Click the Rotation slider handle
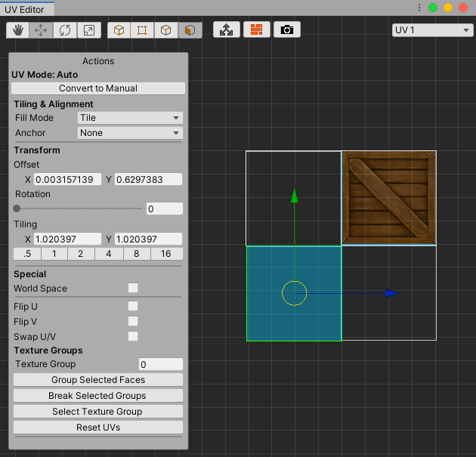The image size is (476, 457). click(x=17, y=208)
